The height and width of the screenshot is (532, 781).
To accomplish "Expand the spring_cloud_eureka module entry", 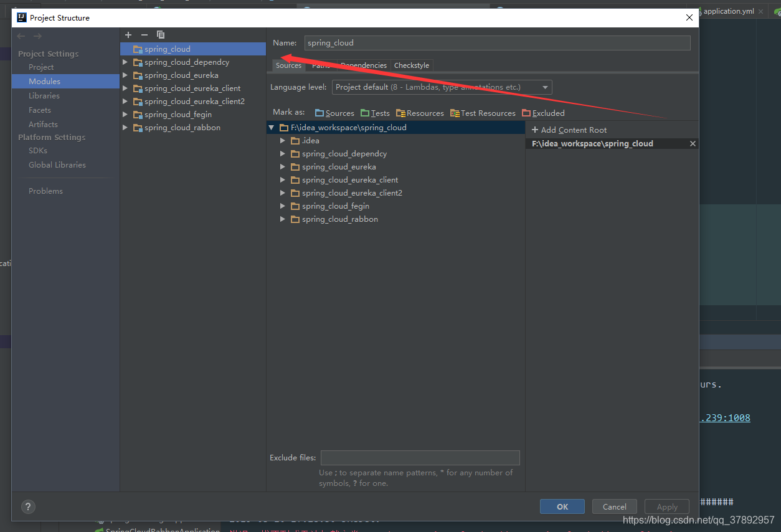I will (x=125, y=75).
